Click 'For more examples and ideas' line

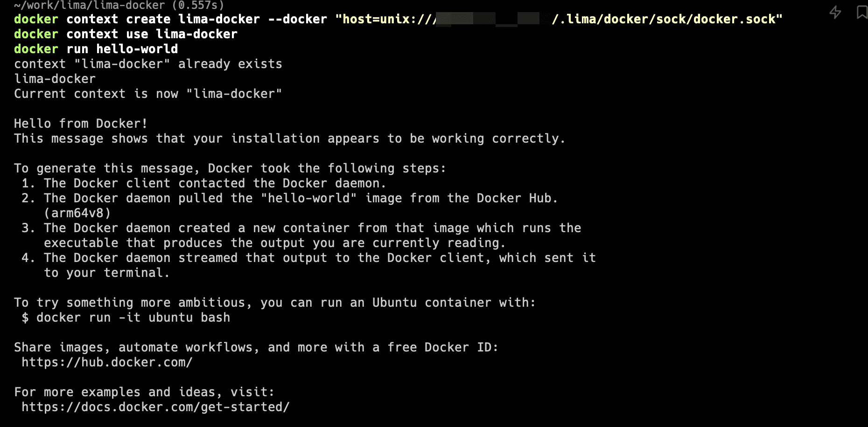coord(144,392)
